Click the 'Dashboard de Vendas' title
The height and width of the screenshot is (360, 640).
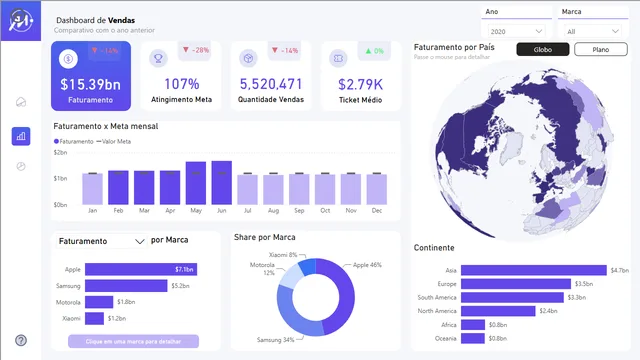[x=96, y=20]
